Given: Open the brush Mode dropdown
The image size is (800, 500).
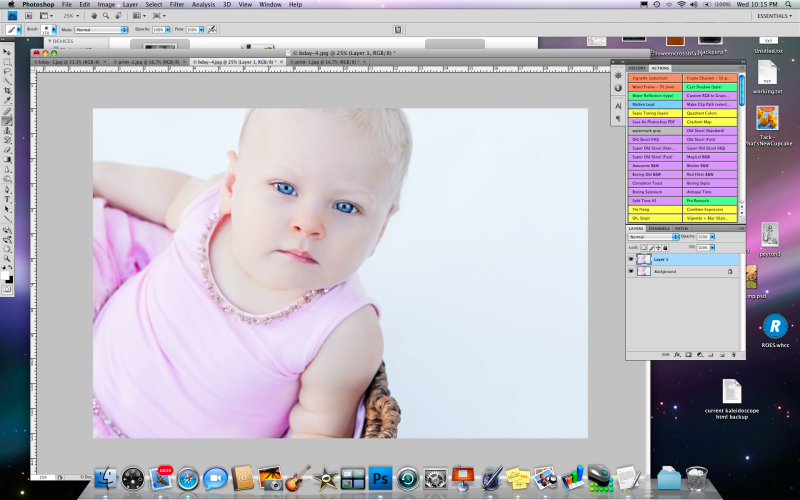Looking at the screenshot, I should point(98,30).
